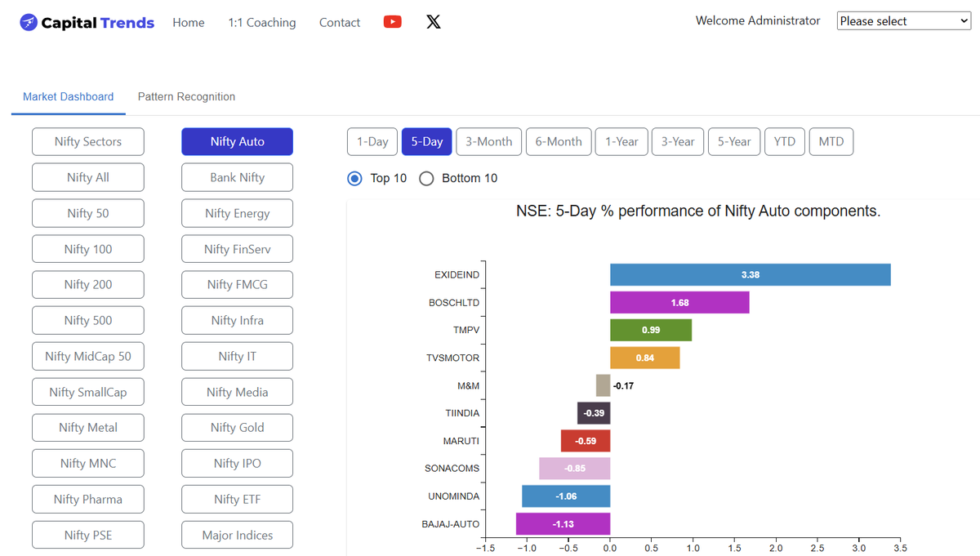Viewport: 980px width, 556px height.
Task: Select the Nifty FinServ button
Action: click(x=237, y=249)
